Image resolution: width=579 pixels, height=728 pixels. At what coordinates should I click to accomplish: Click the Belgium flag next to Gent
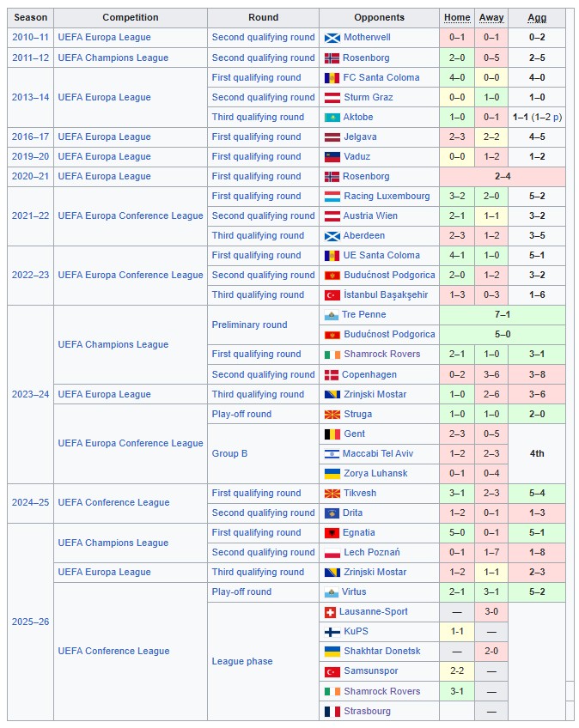(332, 434)
